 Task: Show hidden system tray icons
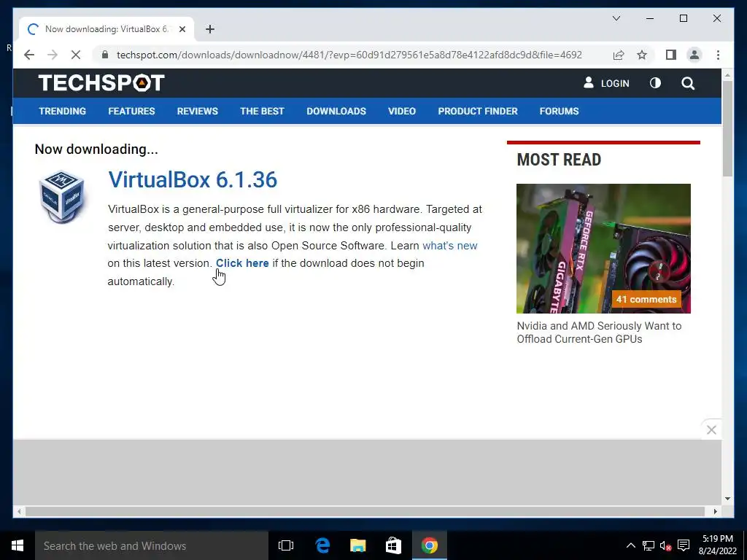click(x=630, y=545)
